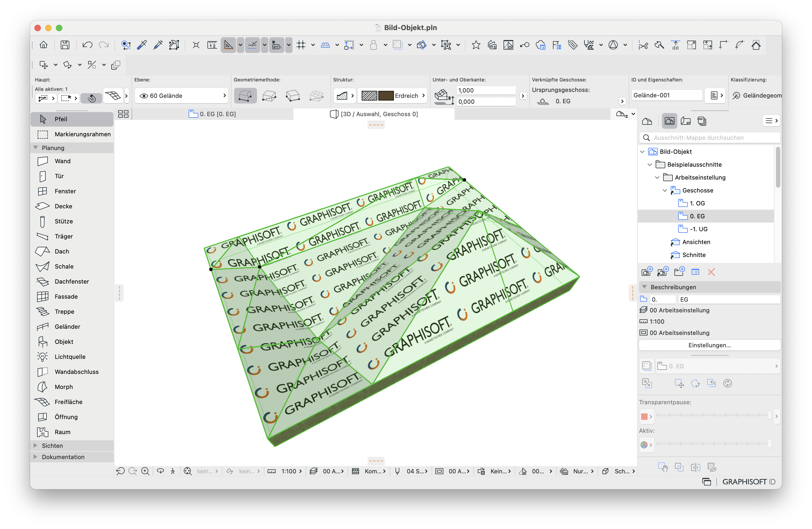
Task: Select the Freifläche mesh tool
Action: pyautogui.click(x=72, y=402)
